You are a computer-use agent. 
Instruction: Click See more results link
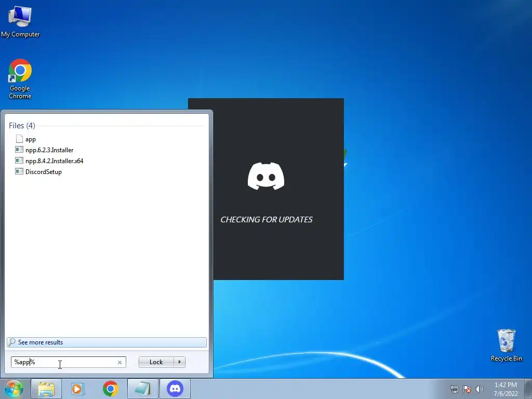tap(107, 342)
